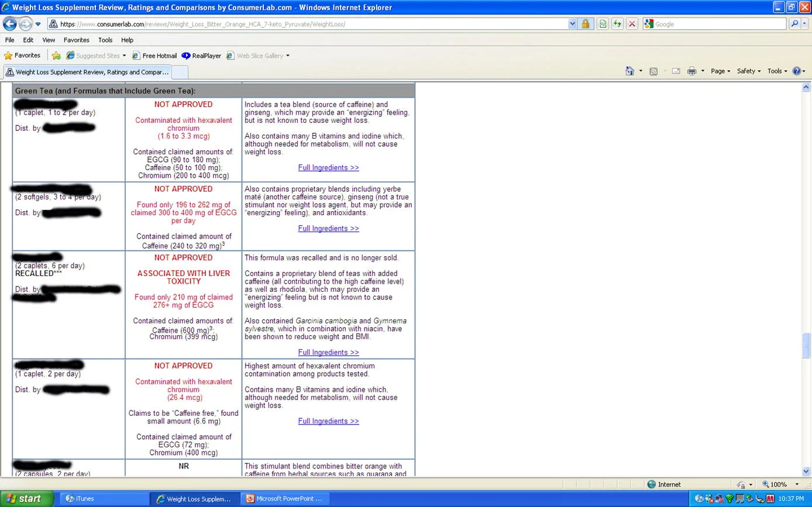Click the green wireless signal tray icon
Viewport: 812px width, 507px height.
click(729, 499)
